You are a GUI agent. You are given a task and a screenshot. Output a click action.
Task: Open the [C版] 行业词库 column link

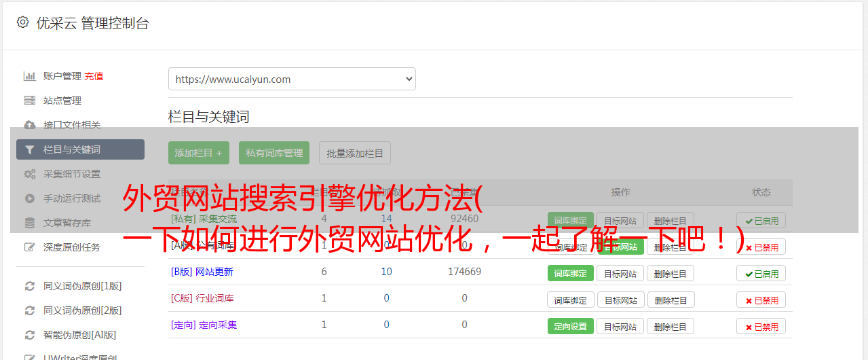click(202, 298)
